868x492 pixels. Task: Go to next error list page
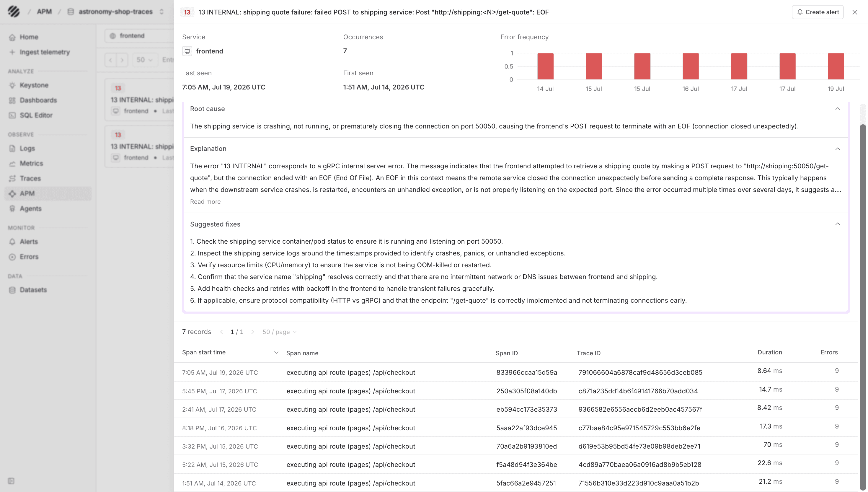coord(122,60)
